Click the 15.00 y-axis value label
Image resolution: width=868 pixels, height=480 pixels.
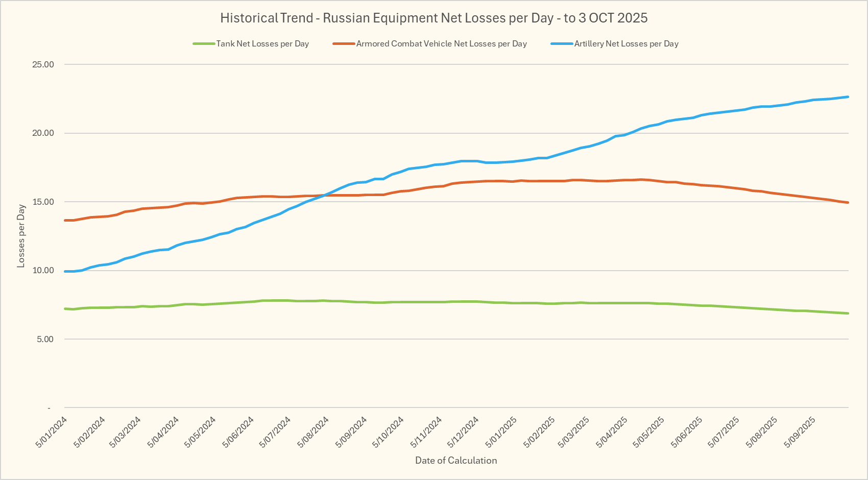coord(43,202)
